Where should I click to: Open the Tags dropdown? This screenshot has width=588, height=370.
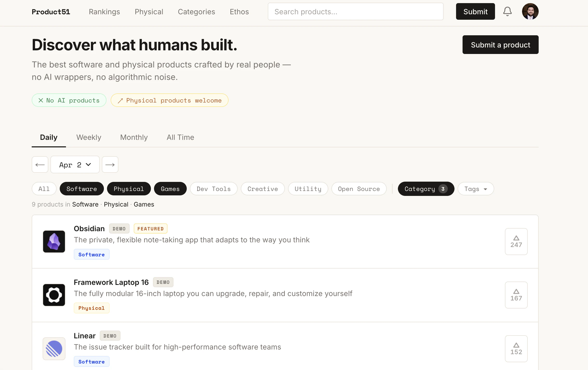pos(476,189)
